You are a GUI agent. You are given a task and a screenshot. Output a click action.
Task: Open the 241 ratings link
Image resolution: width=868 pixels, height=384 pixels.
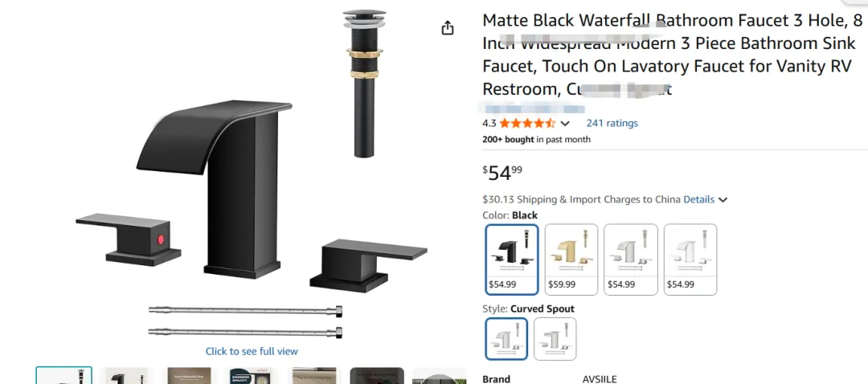[612, 123]
